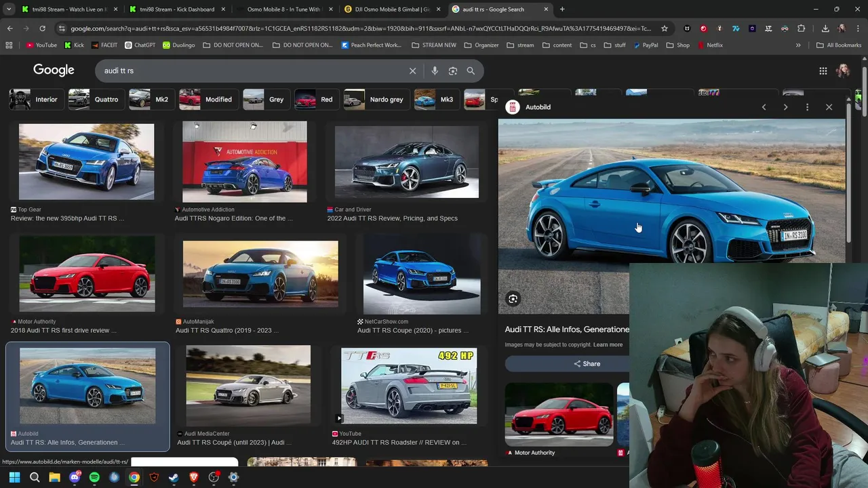Screen dimensions: 868x488
Task: Open ChatGPT bookmark
Action: 140,45
